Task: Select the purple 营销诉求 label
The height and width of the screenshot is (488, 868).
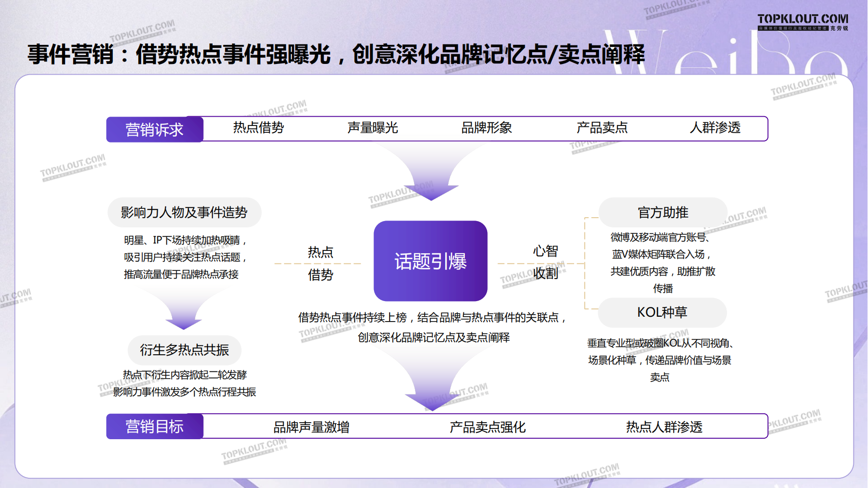Action: 154,129
